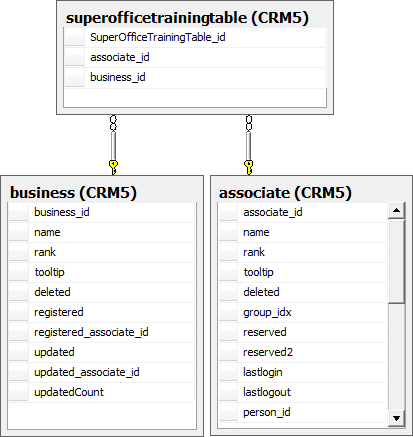Viewport: 413px width, 437px height.
Task: Select the relationship line to business table
Action: pos(113,146)
